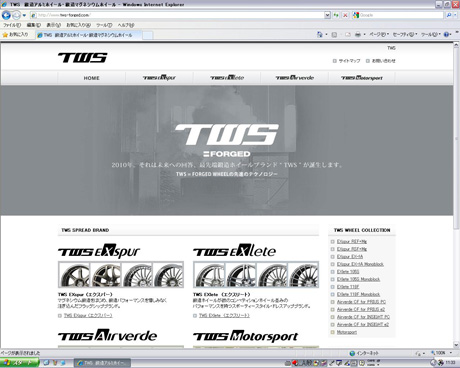Viewport: 460px width, 368px height.
Task: Open the EXspur EX-fA link
Action: click(350, 257)
